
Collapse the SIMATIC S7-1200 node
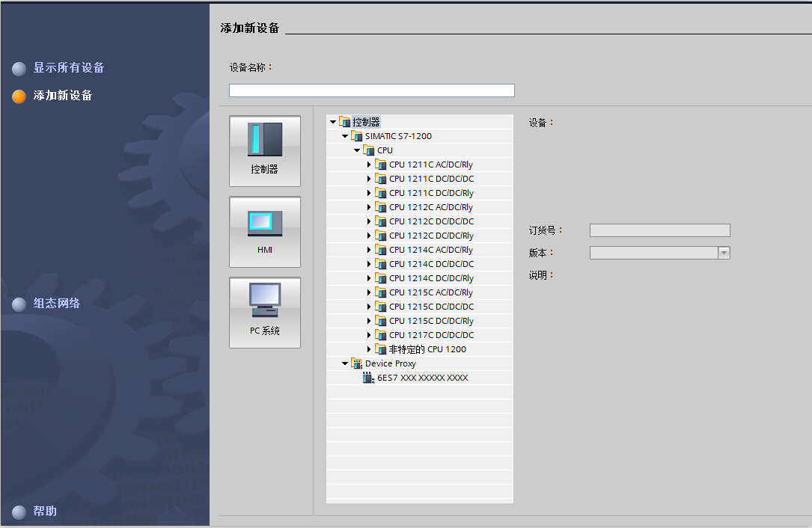[345, 136]
